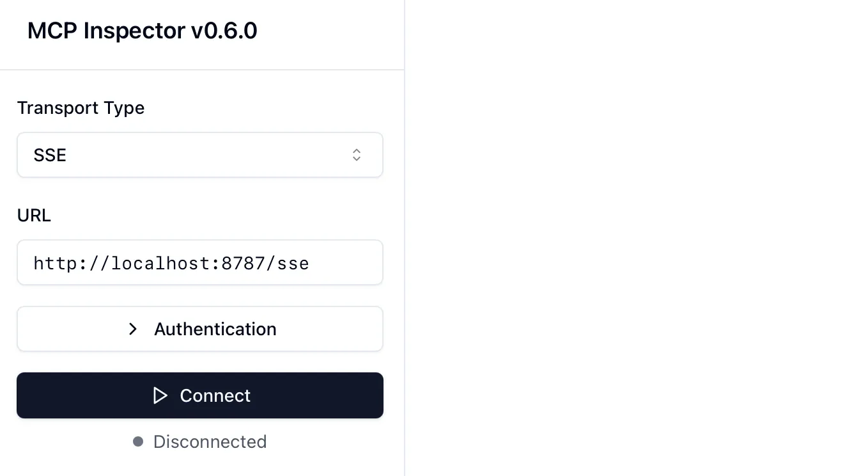Click the URL field label
The width and height of the screenshot is (868, 476).
point(34,215)
